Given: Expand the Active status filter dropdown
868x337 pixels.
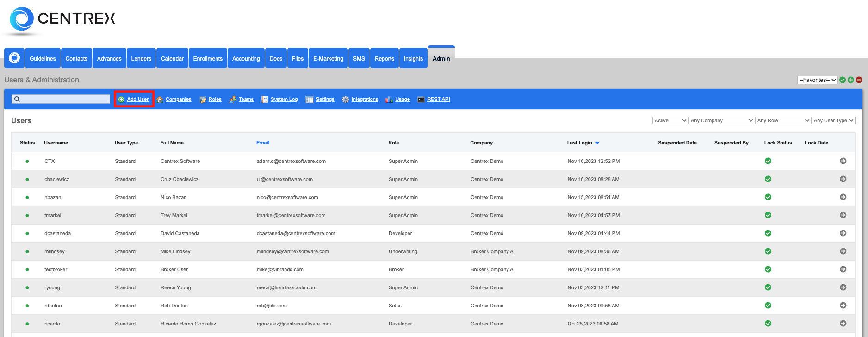Looking at the screenshot, I should [x=670, y=120].
